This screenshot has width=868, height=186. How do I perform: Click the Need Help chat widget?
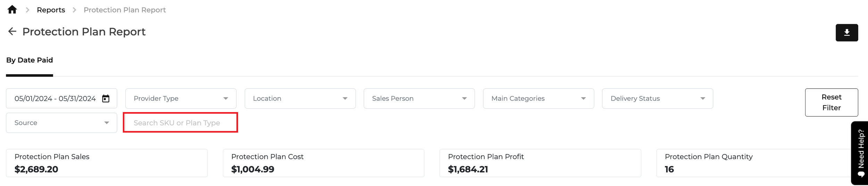[859, 153]
